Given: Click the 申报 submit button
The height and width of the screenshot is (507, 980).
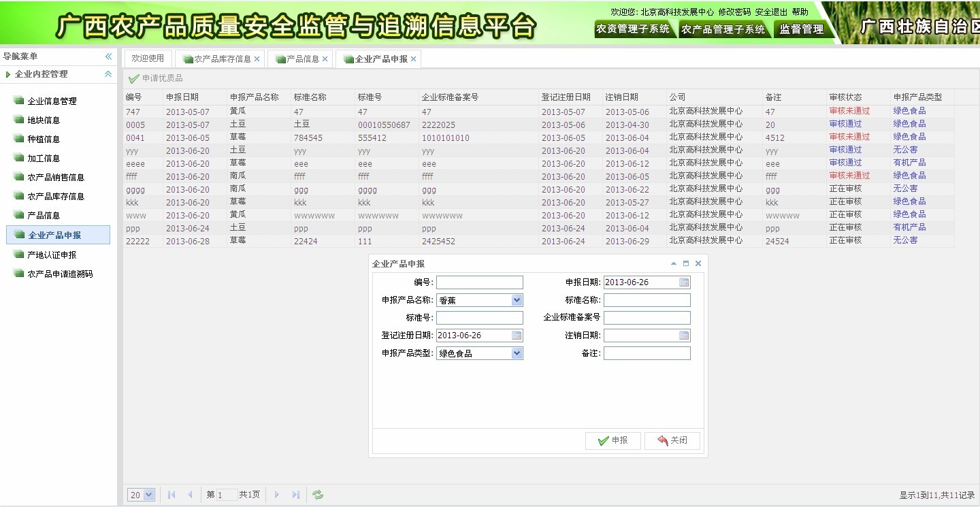Looking at the screenshot, I should click(612, 440).
